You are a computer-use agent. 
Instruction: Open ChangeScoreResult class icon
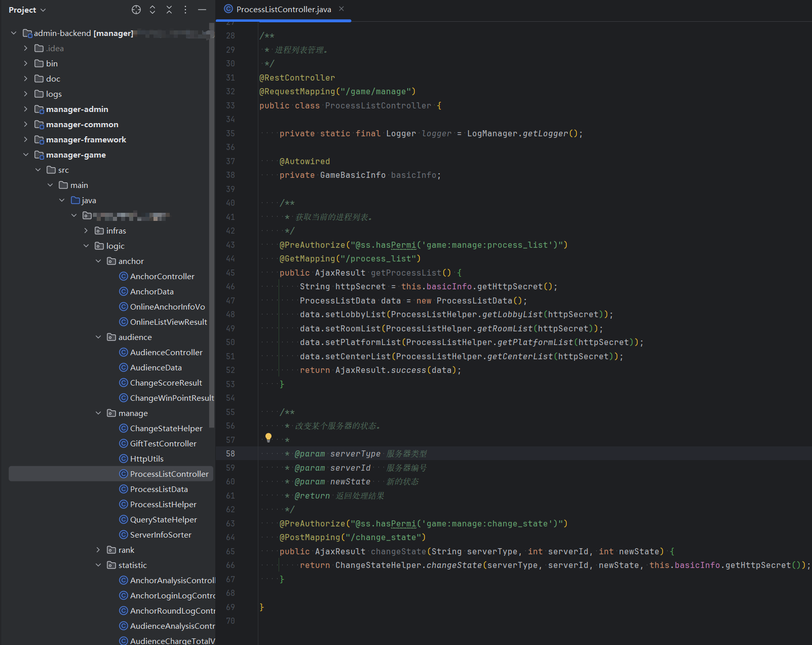pyautogui.click(x=124, y=383)
